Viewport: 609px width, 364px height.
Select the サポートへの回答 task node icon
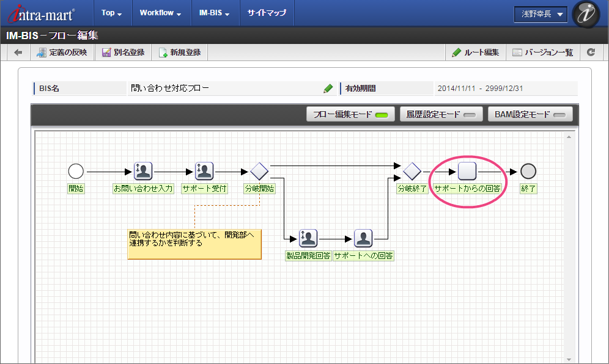click(364, 238)
